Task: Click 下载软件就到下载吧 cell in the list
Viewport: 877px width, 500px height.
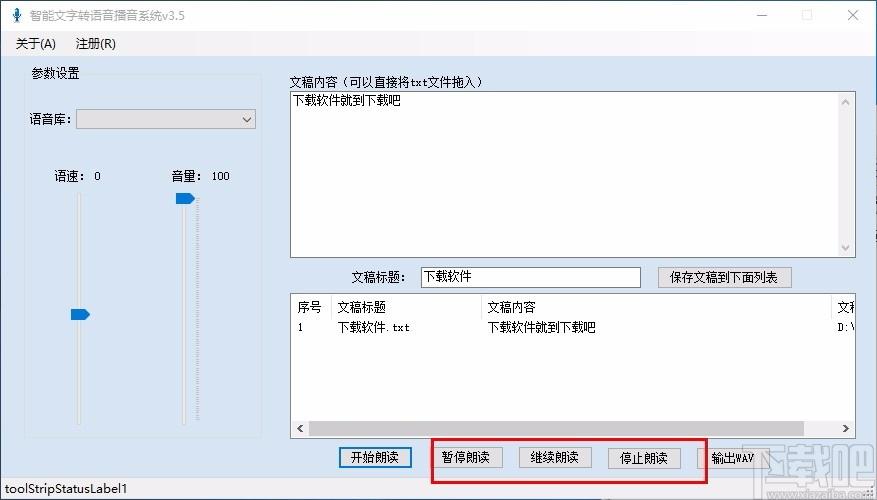Action: click(x=541, y=327)
